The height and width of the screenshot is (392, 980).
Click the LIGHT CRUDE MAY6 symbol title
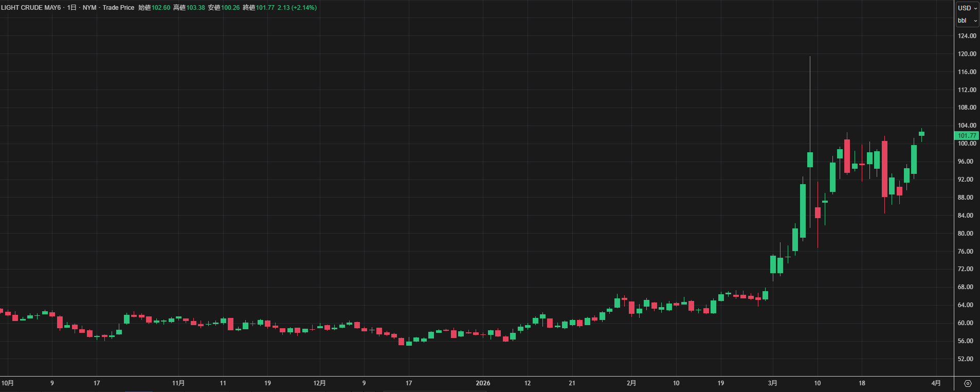point(31,8)
